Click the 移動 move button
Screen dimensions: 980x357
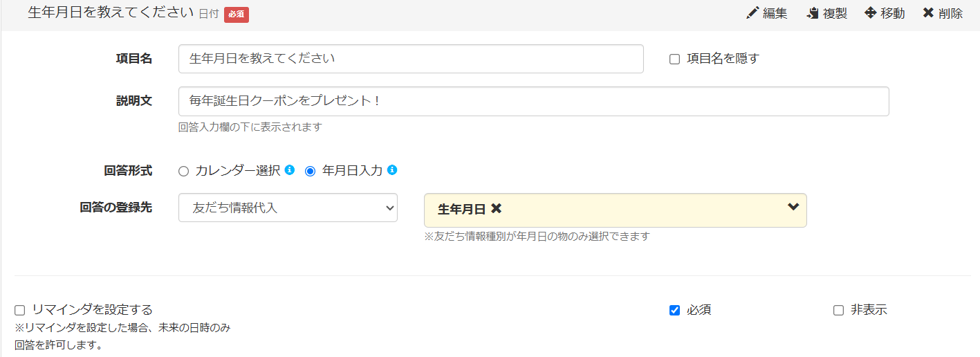[885, 13]
